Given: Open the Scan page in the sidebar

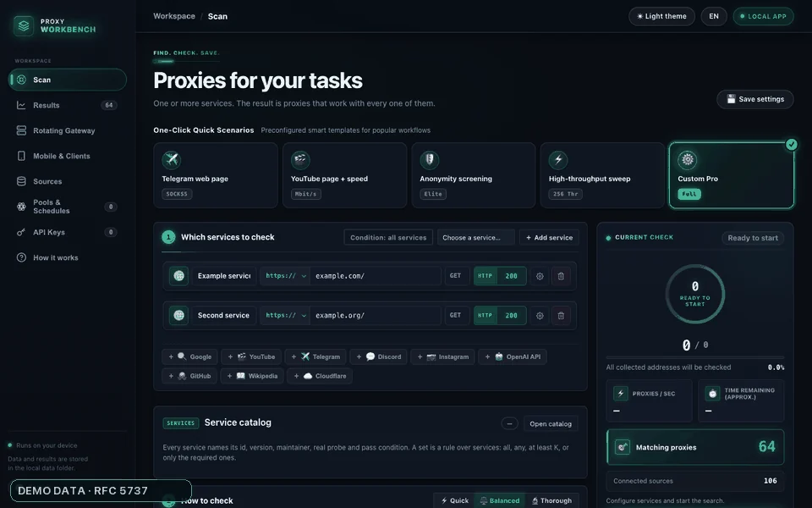Looking at the screenshot, I should [x=68, y=80].
